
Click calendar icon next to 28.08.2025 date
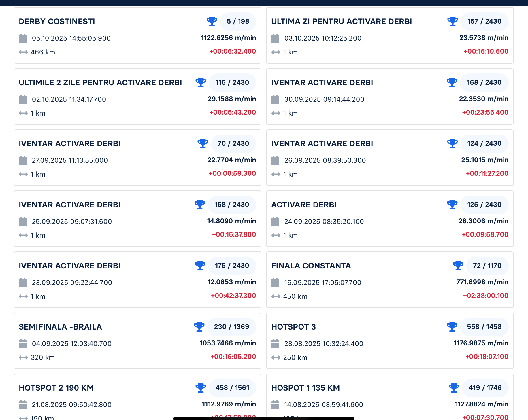click(x=275, y=344)
